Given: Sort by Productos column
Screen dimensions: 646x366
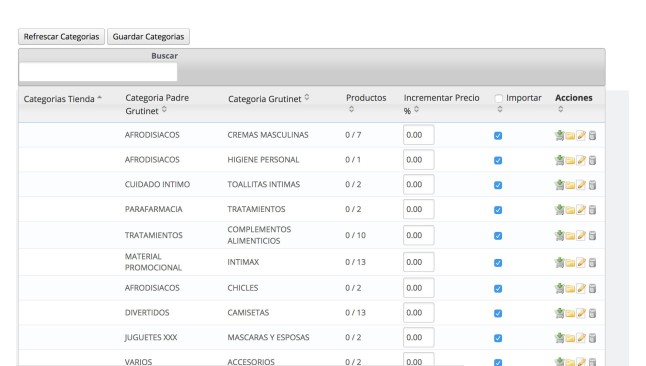Looking at the screenshot, I should pyautogui.click(x=366, y=103).
